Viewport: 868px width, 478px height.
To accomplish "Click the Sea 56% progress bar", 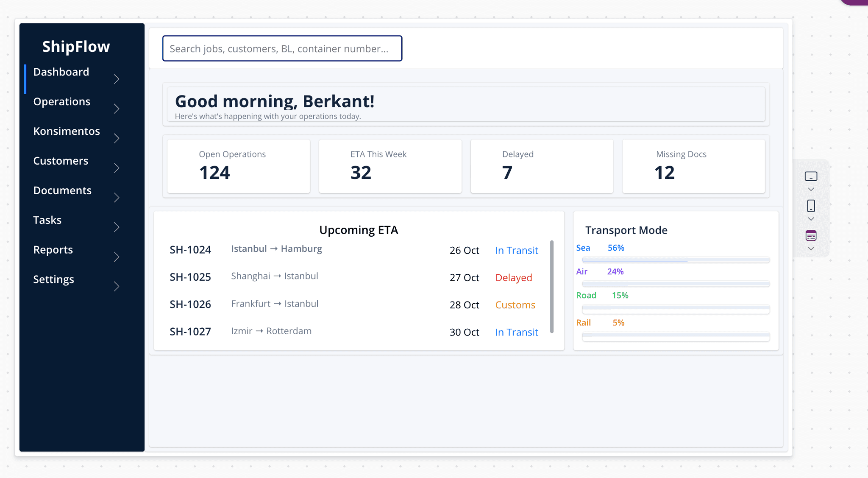I will tap(676, 260).
